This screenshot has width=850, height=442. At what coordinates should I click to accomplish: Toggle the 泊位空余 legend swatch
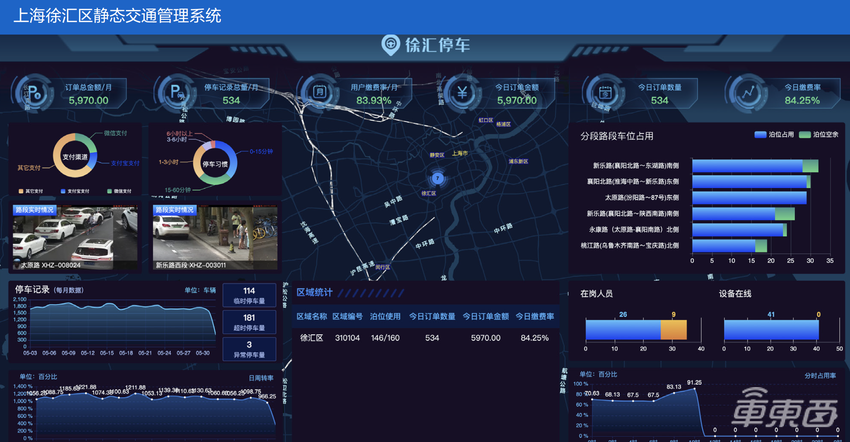pyautogui.click(x=805, y=134)
